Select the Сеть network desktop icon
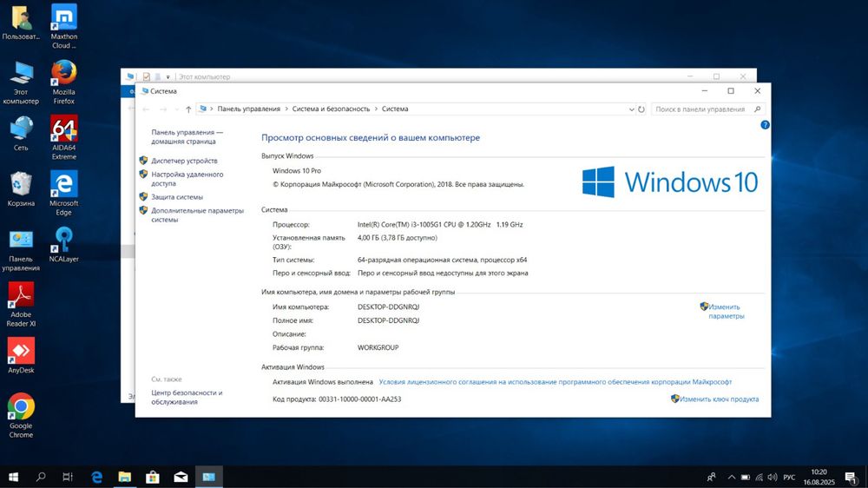Screen dimensions: 868x488 point(21,134)
